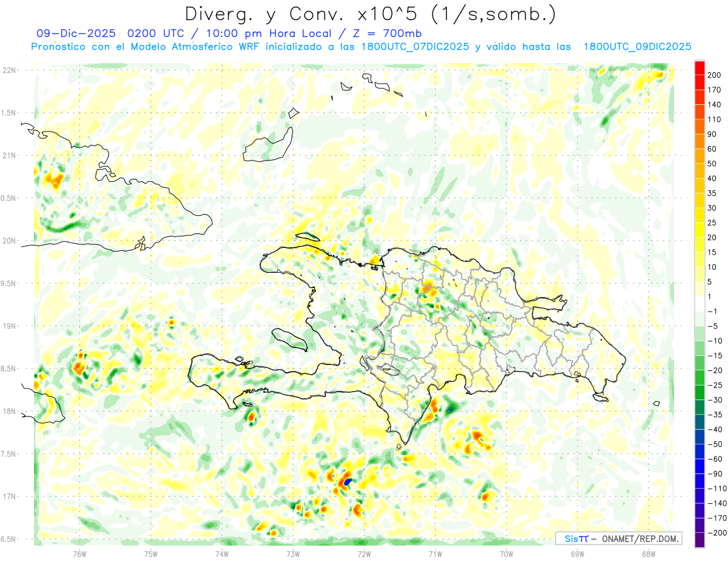Viewport: 728px width, 562px height.
Task: Click the 70W longitude label
Action: (x=507, y=554)
